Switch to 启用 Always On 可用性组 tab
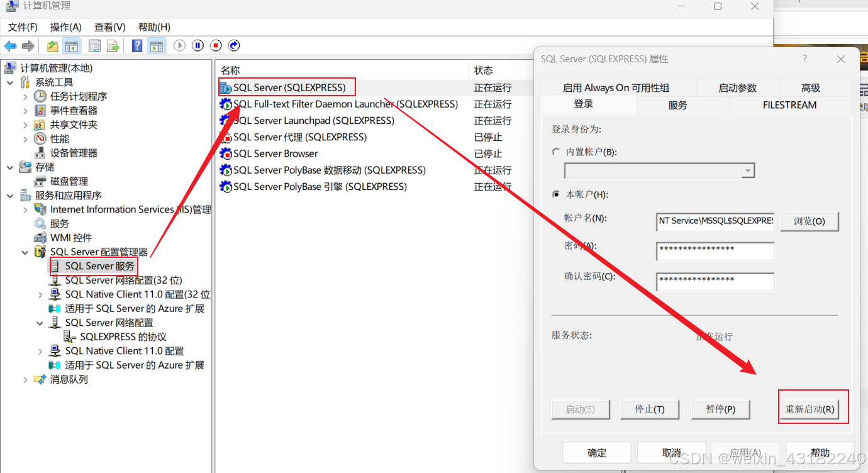This screenshot has height=473, width=868. [x=616, y=88]
